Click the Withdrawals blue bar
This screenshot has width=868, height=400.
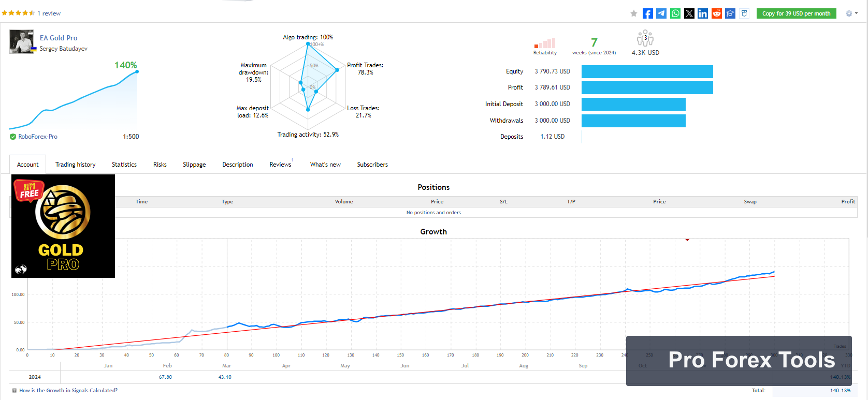pos(633,121)
